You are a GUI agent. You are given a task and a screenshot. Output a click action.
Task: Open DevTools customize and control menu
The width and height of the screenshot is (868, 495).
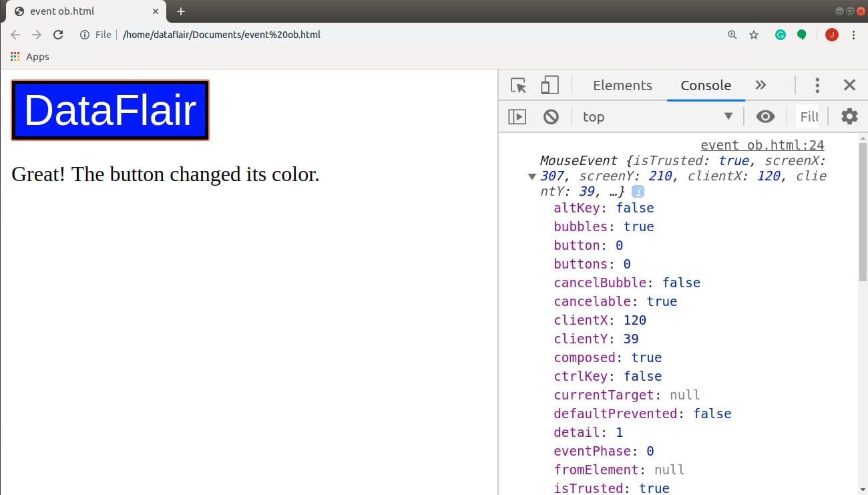(817, 85)
